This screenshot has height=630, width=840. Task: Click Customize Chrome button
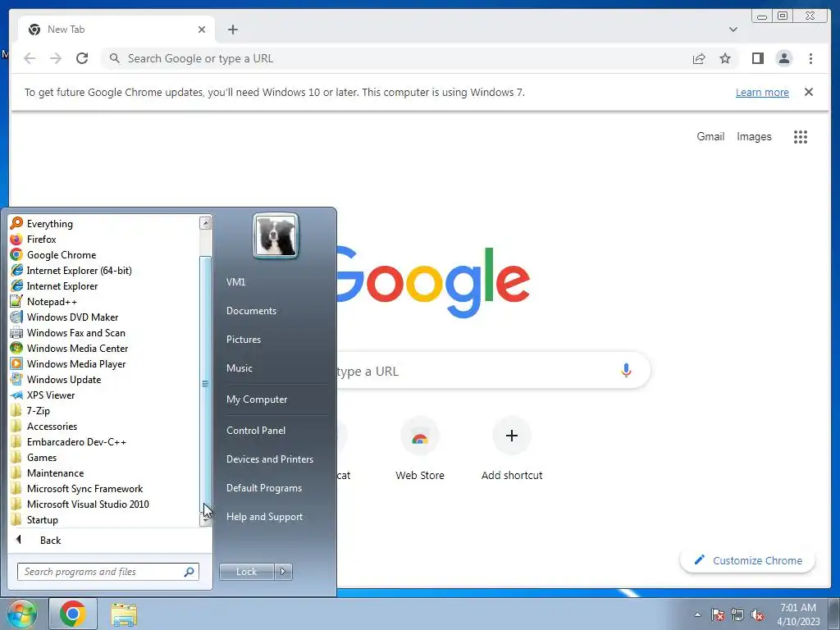tap(748, 560)
